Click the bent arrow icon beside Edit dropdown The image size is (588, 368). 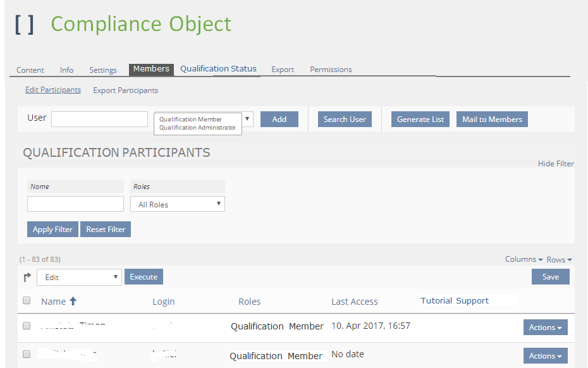27,277
